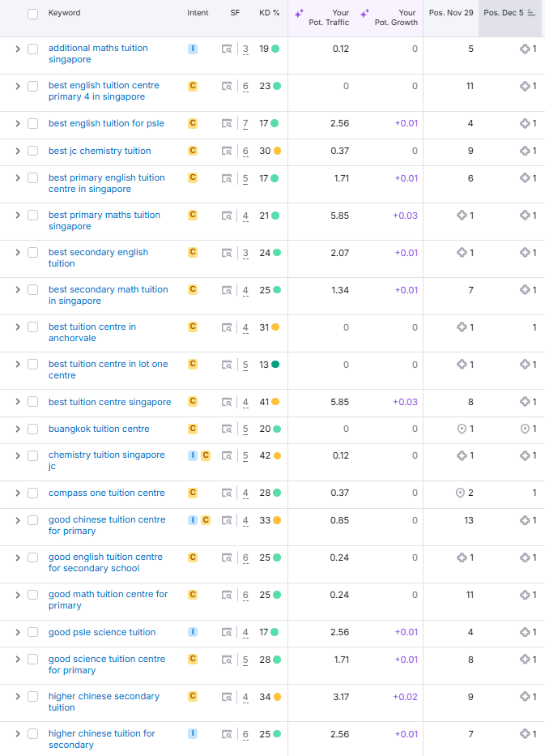Screen dimensions: 545x756
Task: Open SERP features icon for best secondary english tuition
Action: (227, 253)
